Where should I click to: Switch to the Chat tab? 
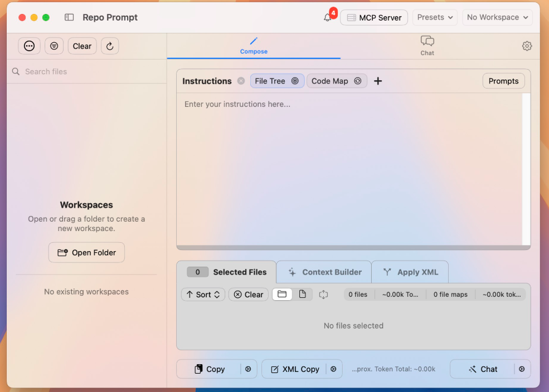[x=427, y=46]
